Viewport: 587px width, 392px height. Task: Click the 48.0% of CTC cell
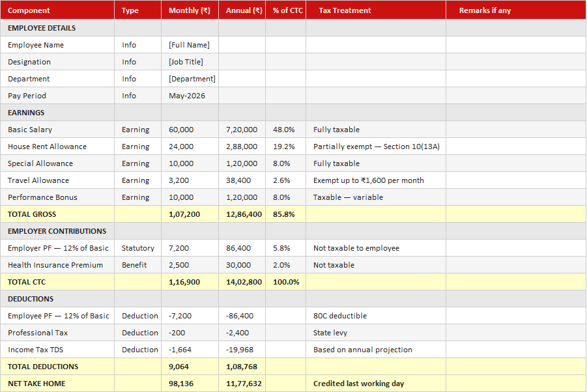click(x=285, y=130)
